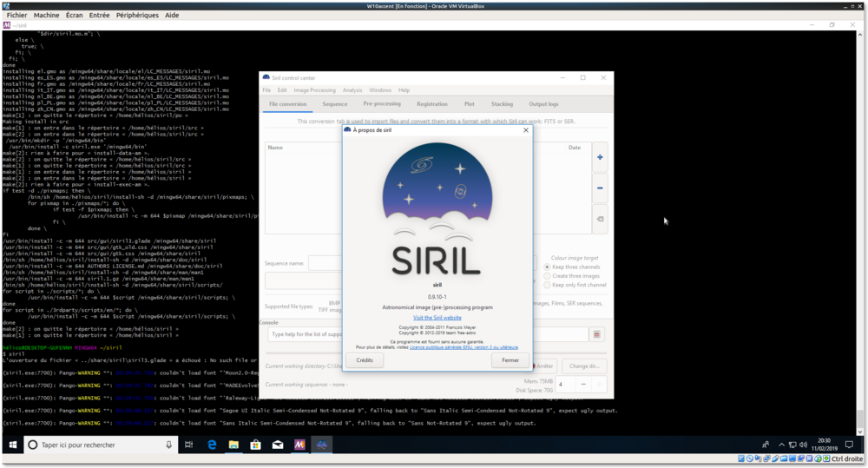Switch to the Pre-processing tab
The height and width of the screenshot is (468, 868).
382,104
